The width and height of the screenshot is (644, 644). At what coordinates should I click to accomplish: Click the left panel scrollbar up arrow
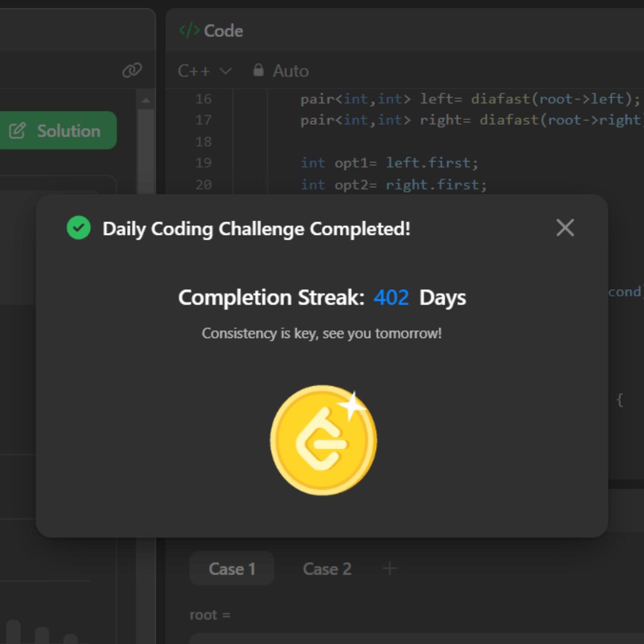point(145,99)
